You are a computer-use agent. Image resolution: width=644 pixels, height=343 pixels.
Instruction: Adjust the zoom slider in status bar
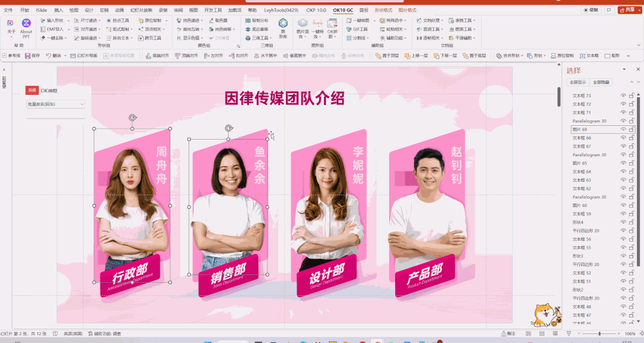coord(599,333)
